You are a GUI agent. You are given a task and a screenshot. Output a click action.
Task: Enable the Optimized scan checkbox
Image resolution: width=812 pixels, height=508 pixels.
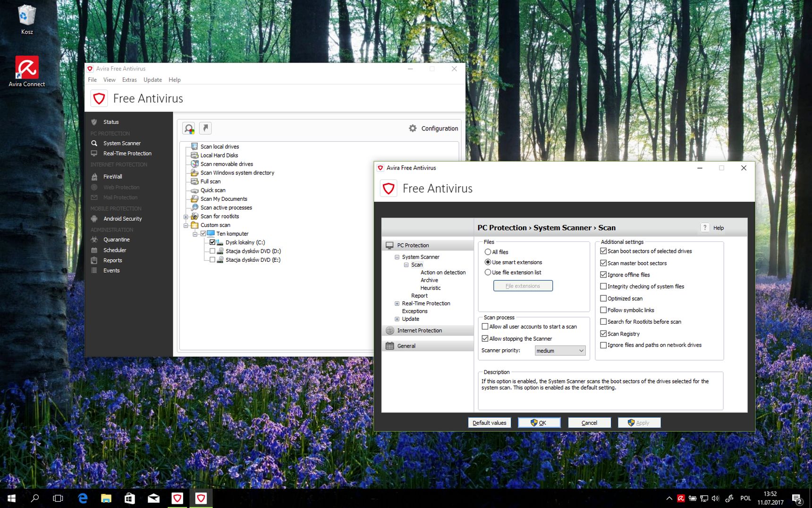pos(603,298)
